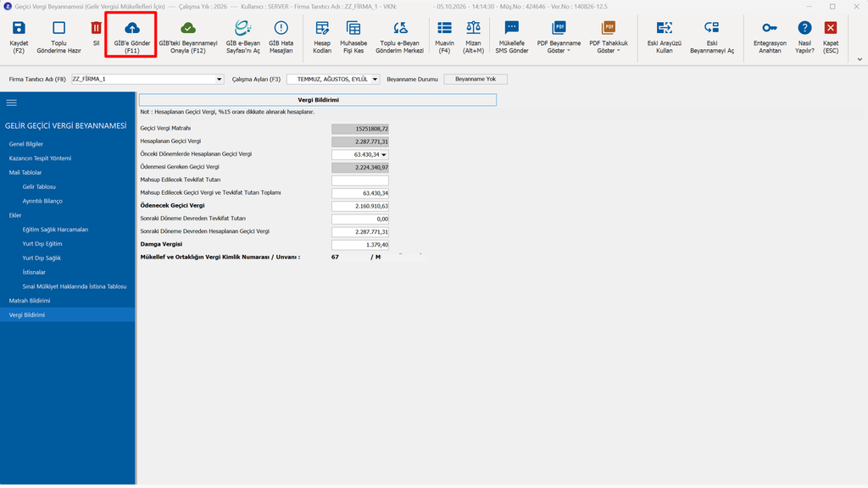The width and height of the screenshot is (868, 488).
Task: Open Nasıl Yapılır? help
Action: tap(805, 36)
